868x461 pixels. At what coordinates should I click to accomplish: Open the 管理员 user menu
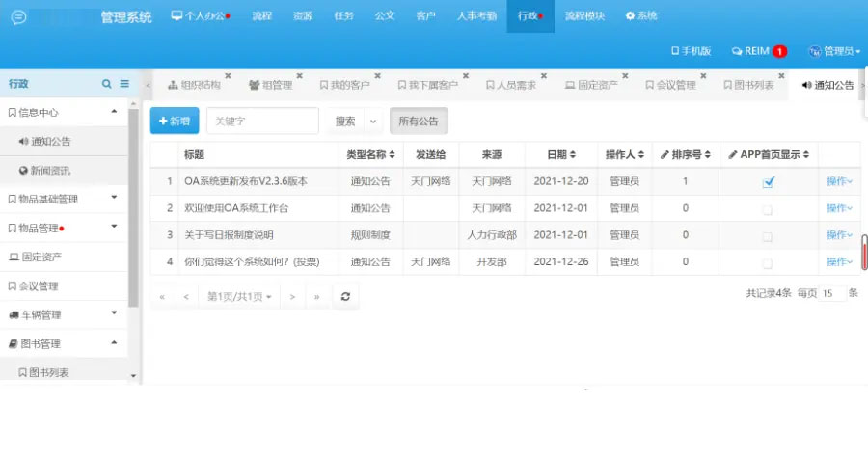click(835, 51)
